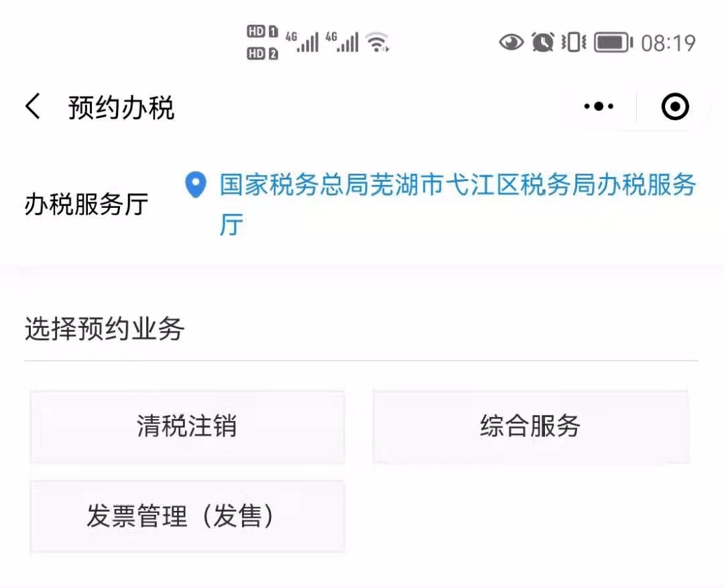The height and width of the screenshot is (588, 724).
Task: Open the 弋江区税务局办税服务厅 location selector
Action: coord(458,204)
